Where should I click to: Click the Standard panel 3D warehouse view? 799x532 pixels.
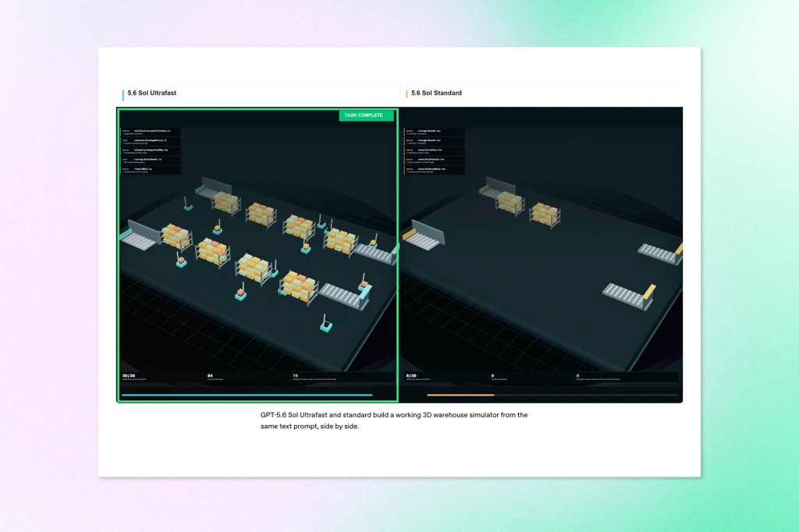[x=542, y=255]
